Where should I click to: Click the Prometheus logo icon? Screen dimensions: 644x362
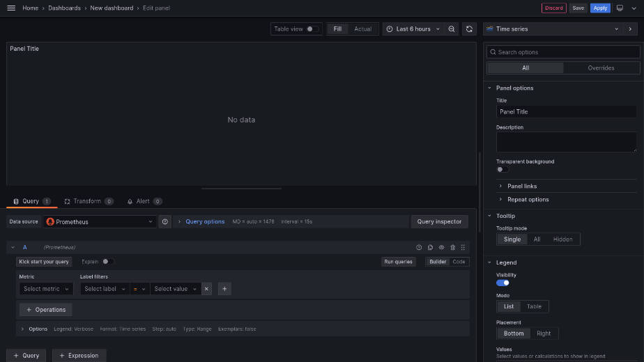pos(50,221)
